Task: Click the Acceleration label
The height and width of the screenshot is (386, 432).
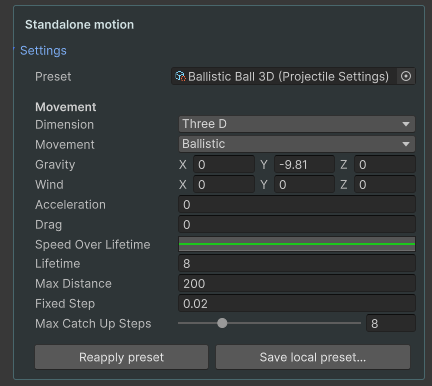Action: click(70, 205)
